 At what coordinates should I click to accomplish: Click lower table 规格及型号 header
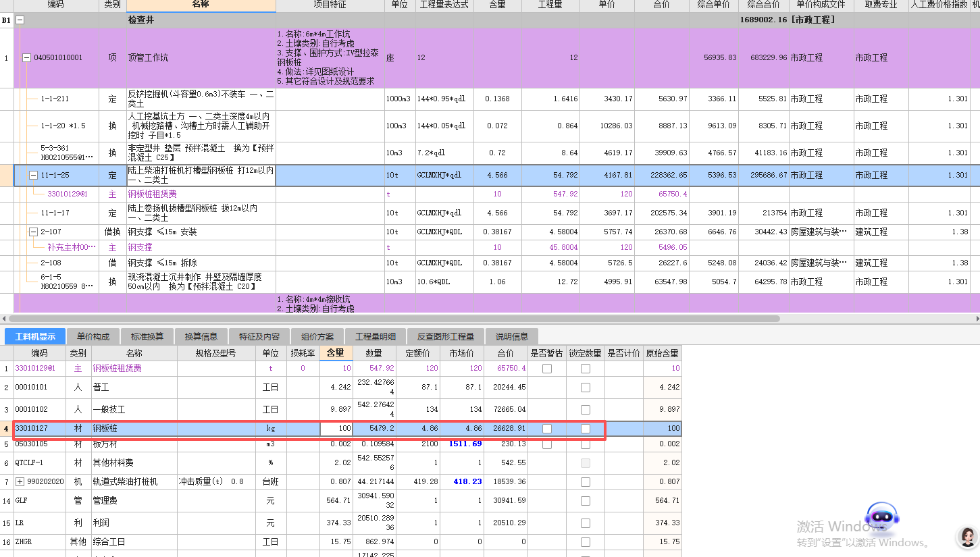click(215, 353)
